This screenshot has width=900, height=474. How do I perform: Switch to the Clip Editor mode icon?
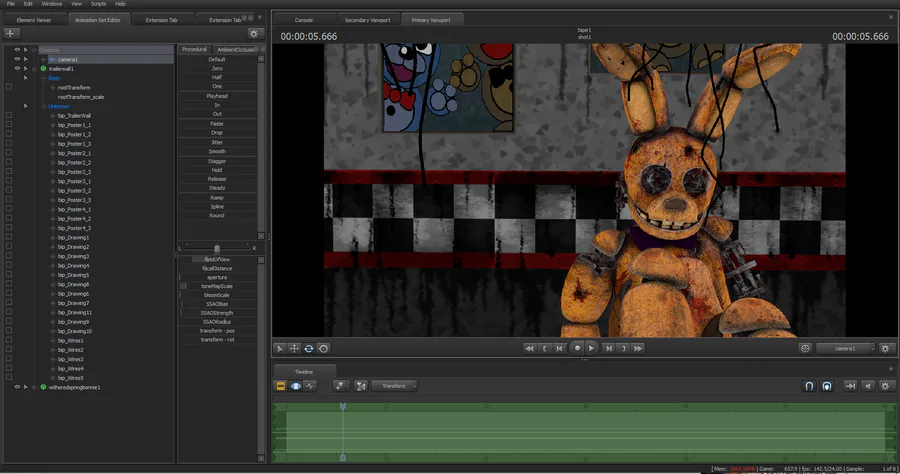(x=281, y=386)
